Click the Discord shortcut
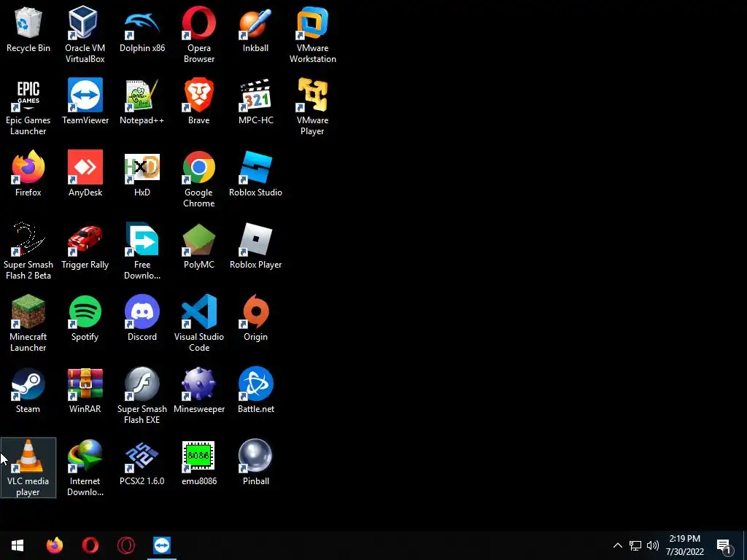Screen dimensions: 747x560 click(142, 319)
